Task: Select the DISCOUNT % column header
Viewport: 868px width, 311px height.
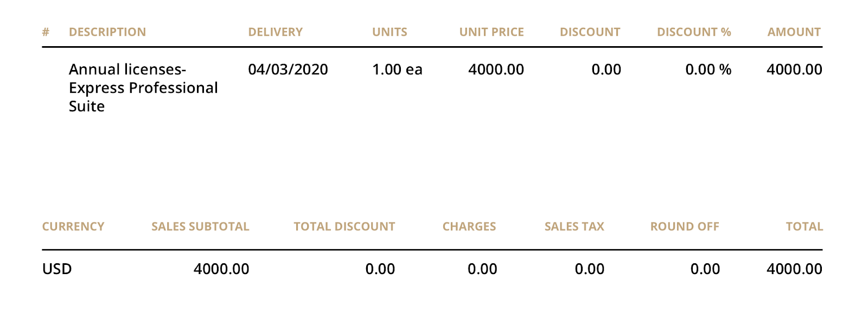Action: click(x=694, y=32)
